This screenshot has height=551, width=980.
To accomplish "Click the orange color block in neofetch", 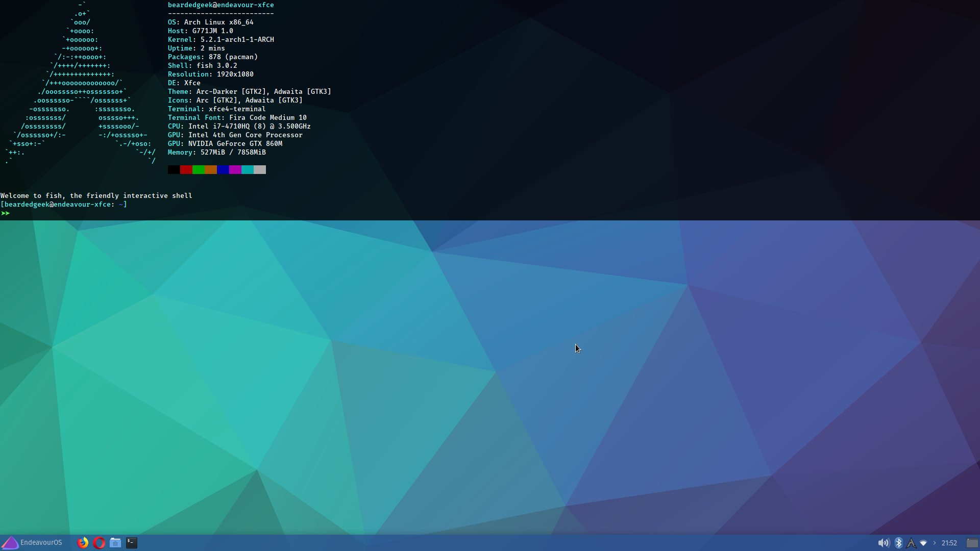I will (x=211, y=169).
